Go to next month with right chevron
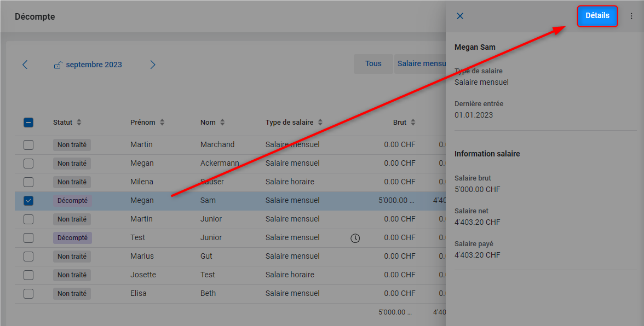The height and width of the screenshot is (326, 644). (x=153, y=65)
